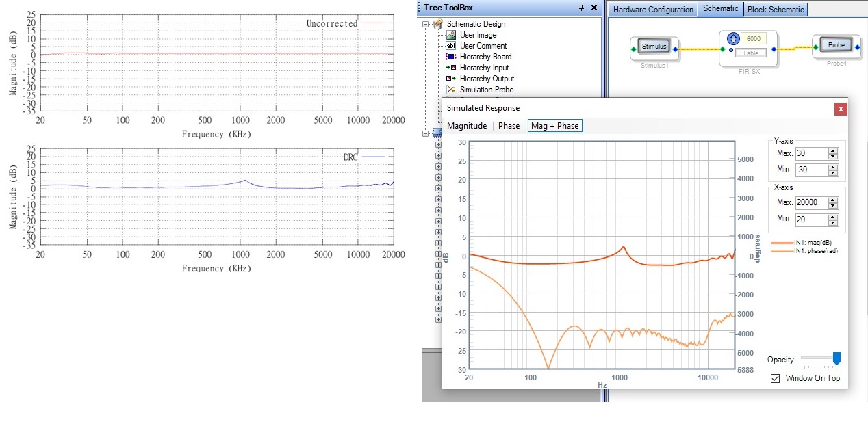868x424 pixels.
Task: Collapse the Schematic Design tree node
Action: tap(425, 25)
